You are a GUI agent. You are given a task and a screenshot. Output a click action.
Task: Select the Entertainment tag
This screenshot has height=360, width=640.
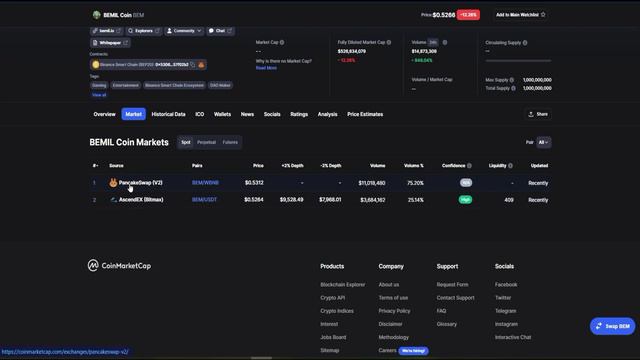(x=126, y=85)
